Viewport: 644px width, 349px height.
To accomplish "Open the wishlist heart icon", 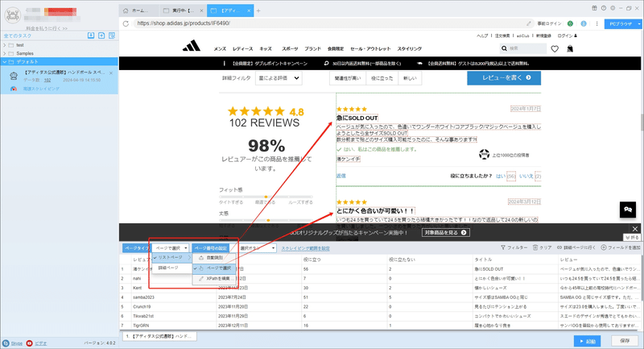I will pyautogui.click(x=555, y=49).
